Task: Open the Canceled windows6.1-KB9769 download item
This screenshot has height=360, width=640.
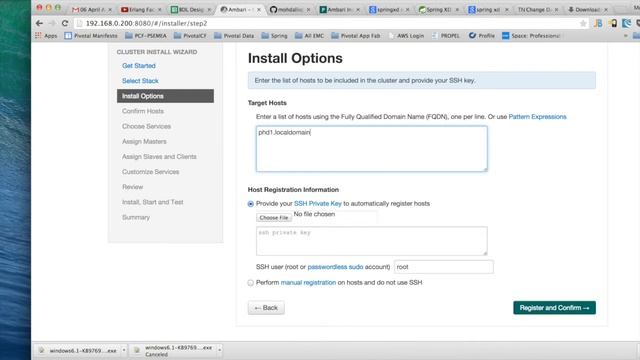Action: click(x=173, y=351)
